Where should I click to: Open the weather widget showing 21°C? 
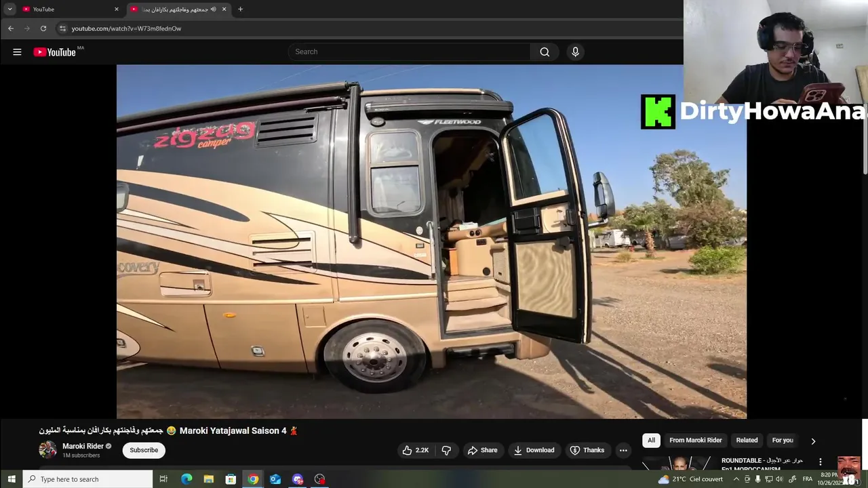pos(690,479)
